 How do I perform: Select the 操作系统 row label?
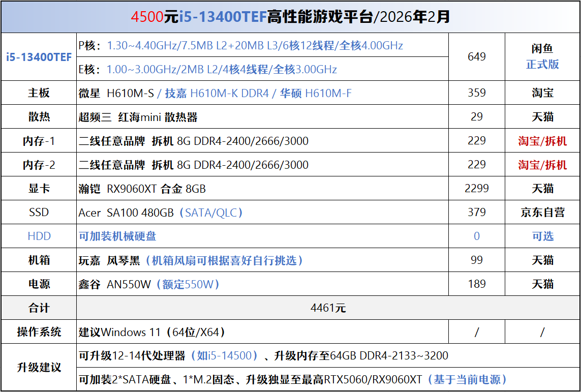39,331
